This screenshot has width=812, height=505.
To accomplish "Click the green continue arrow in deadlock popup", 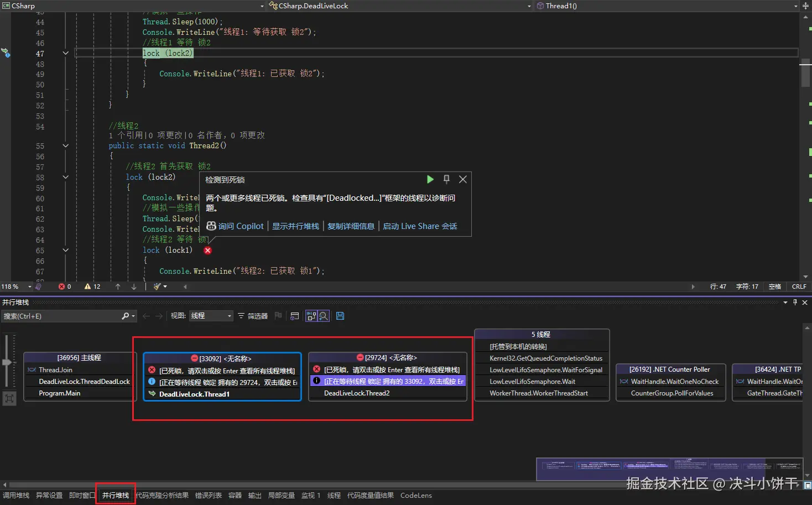I will (x=430, y=179).
